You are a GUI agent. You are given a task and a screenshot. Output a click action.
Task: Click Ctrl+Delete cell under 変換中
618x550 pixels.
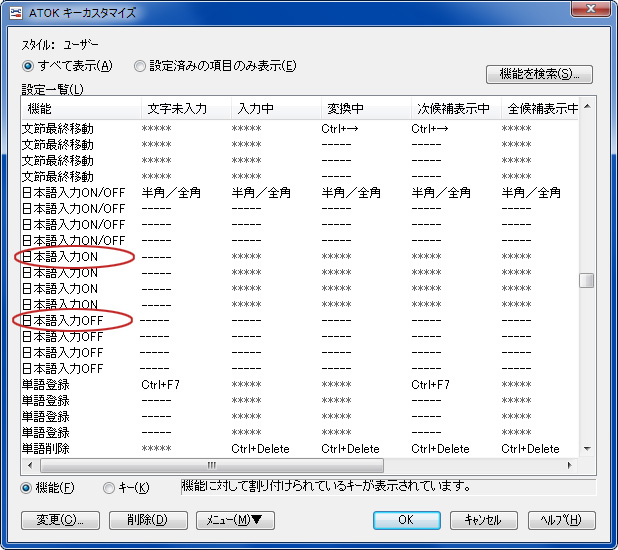350,449
